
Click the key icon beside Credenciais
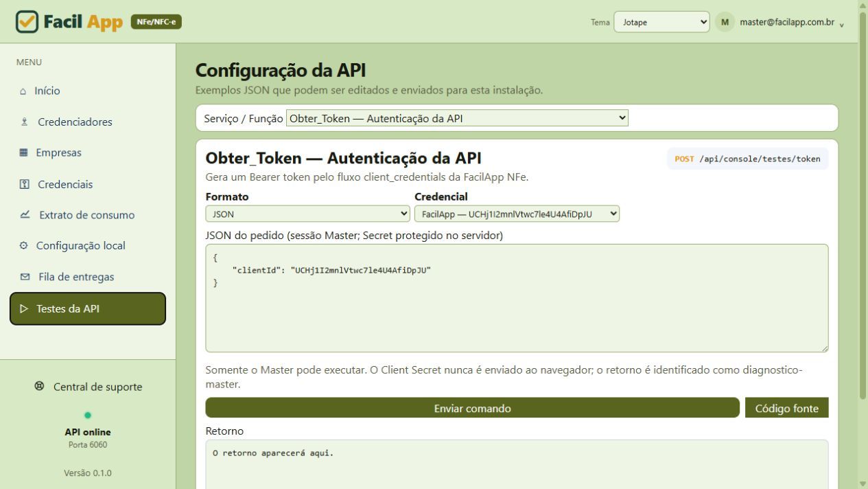pos(24,184)
